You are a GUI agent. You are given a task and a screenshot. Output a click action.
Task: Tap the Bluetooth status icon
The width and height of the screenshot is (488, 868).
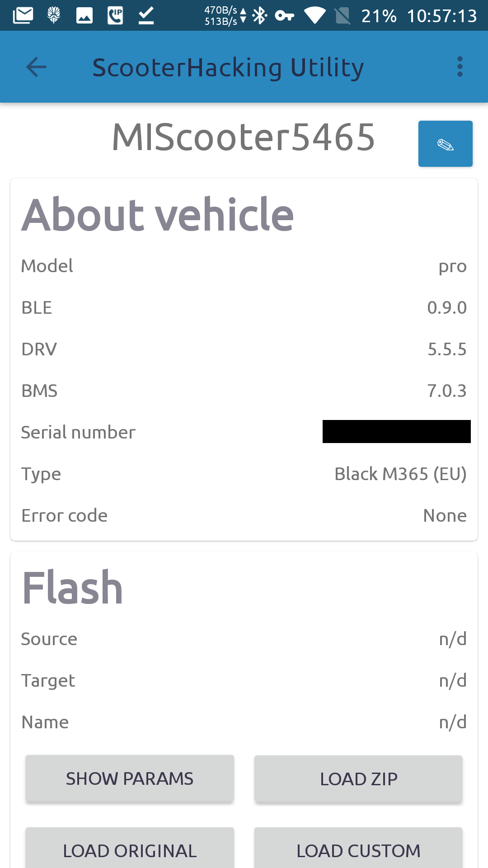(259, 16)
